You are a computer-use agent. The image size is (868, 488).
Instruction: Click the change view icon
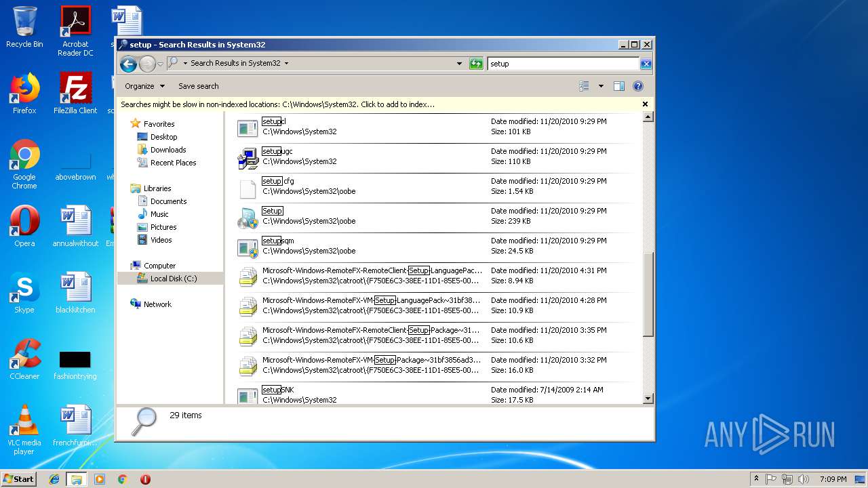tap(584, 86)
